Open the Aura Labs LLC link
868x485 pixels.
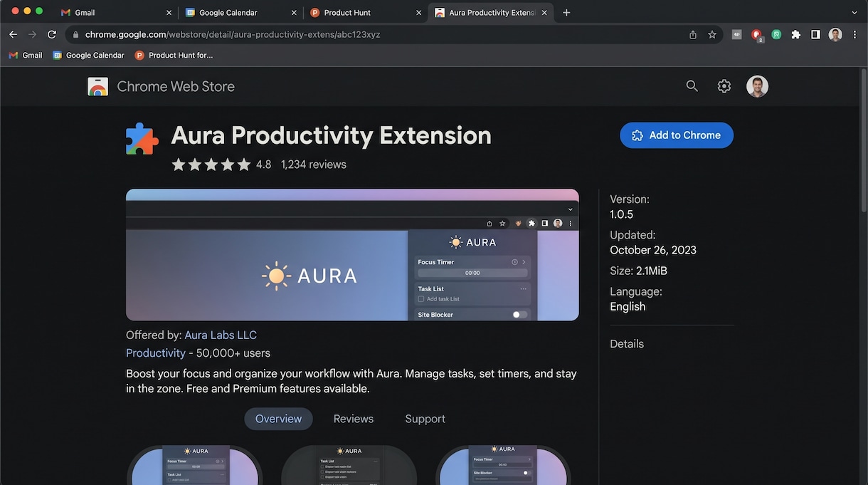pos(221,335)
